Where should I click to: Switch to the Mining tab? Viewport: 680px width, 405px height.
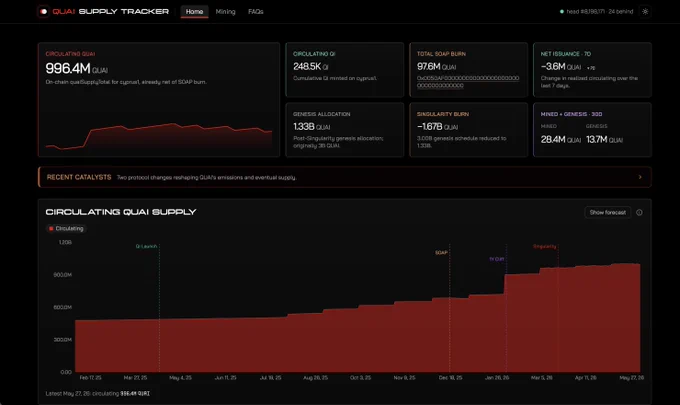point(226,12)
